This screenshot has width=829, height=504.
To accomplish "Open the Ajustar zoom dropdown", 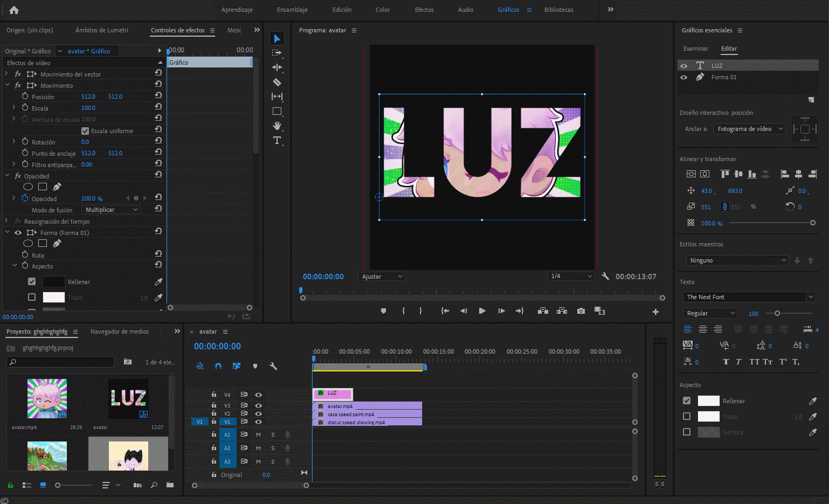I will pyautogui.click(x=382, y=277).
